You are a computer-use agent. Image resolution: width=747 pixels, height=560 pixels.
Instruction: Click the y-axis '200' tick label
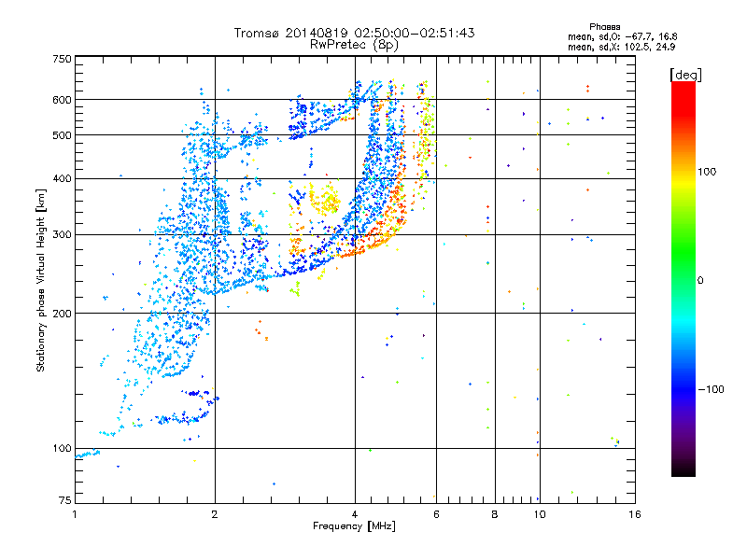[x=62, y=314]
